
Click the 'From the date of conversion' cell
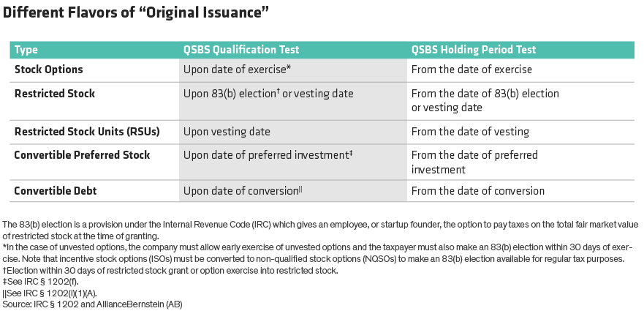477,191
